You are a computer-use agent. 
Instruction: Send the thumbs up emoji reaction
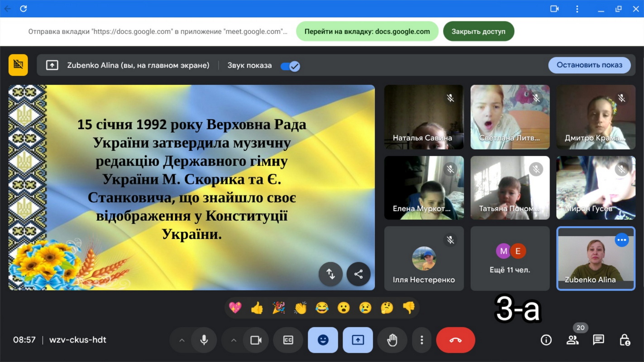pyautogui.click(x=257, y=308)
